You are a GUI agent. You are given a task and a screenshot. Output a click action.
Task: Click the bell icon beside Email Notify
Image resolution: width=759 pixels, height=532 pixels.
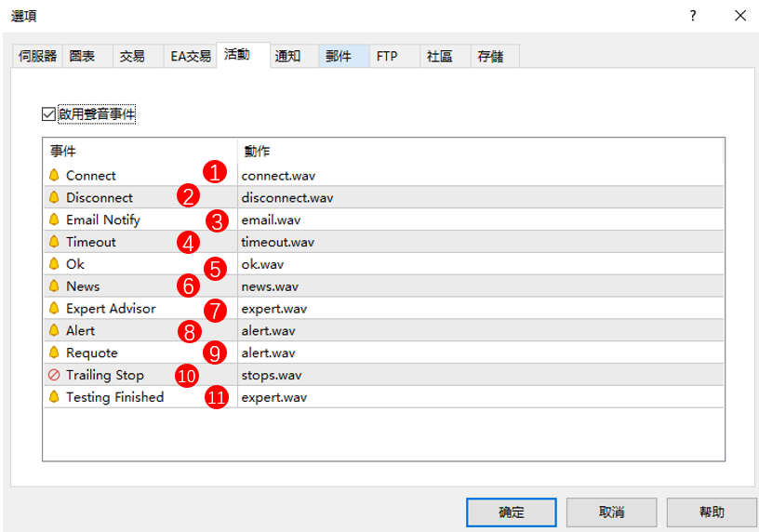(x=54, y=219)
